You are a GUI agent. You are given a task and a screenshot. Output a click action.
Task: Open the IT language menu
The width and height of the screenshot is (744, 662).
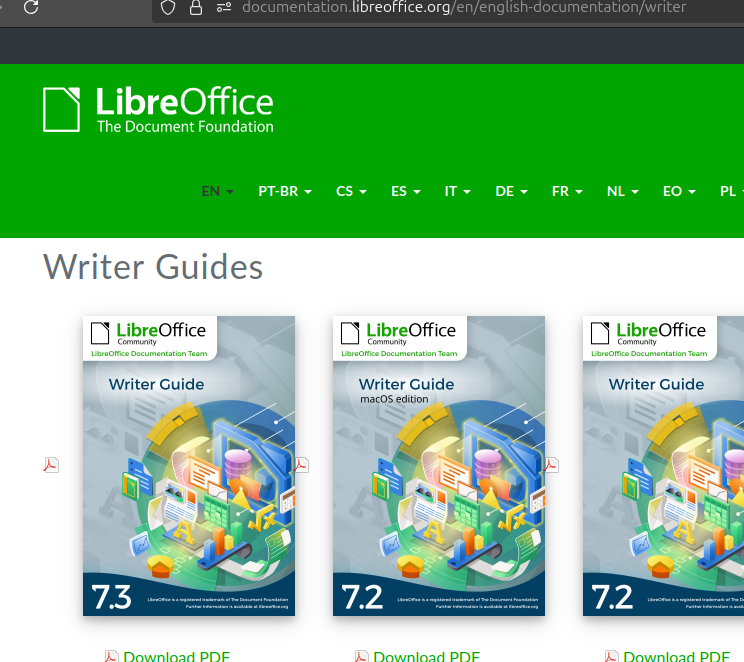457,191
